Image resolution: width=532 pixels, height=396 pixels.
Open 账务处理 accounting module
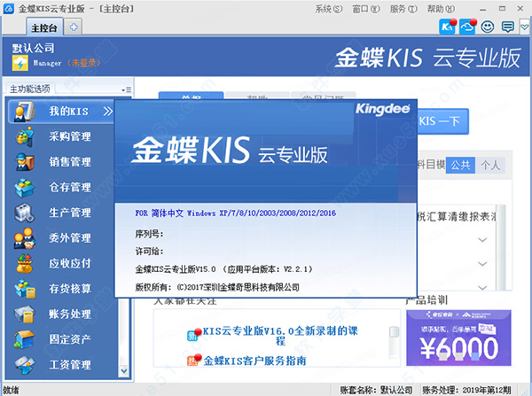[x=69, y=314]
